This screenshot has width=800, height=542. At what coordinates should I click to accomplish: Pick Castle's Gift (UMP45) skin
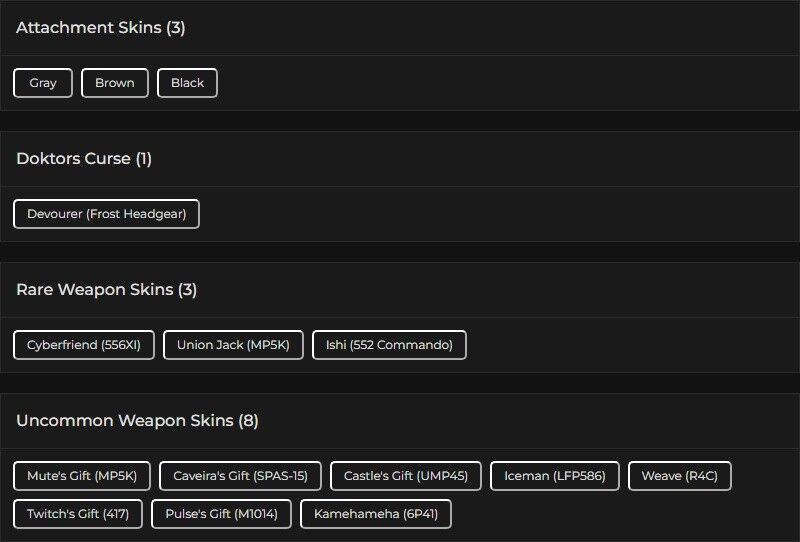pos(406,476)
